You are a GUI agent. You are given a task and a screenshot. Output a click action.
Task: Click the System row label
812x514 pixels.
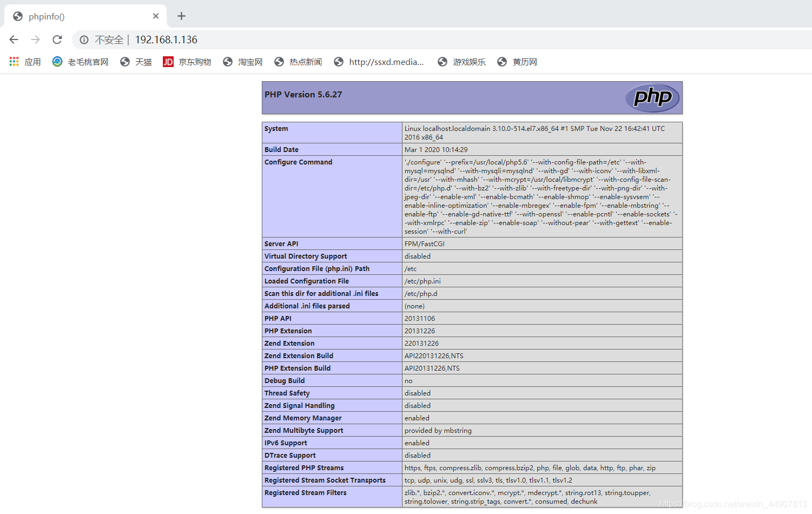276,129
